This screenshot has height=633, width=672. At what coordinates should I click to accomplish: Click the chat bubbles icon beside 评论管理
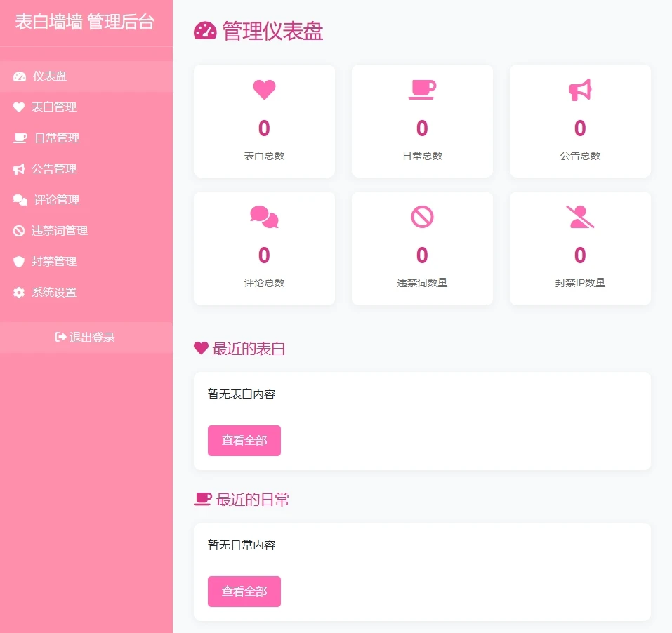click(x=20, y=200)
